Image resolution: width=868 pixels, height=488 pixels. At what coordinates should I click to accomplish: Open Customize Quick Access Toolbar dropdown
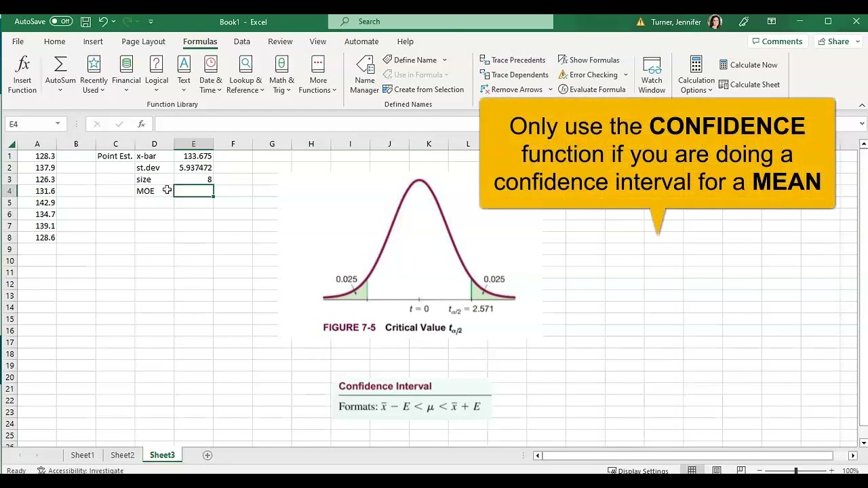coord(151,22)
